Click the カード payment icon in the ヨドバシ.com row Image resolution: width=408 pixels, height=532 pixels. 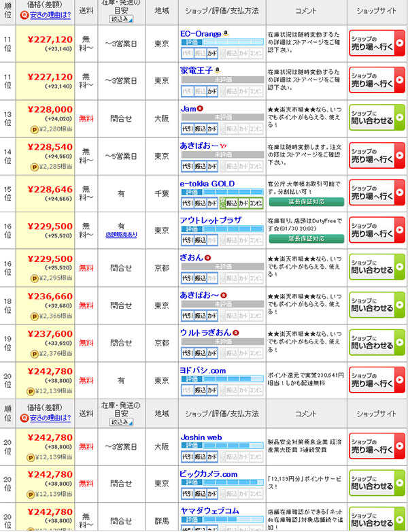tap(212, 390)
